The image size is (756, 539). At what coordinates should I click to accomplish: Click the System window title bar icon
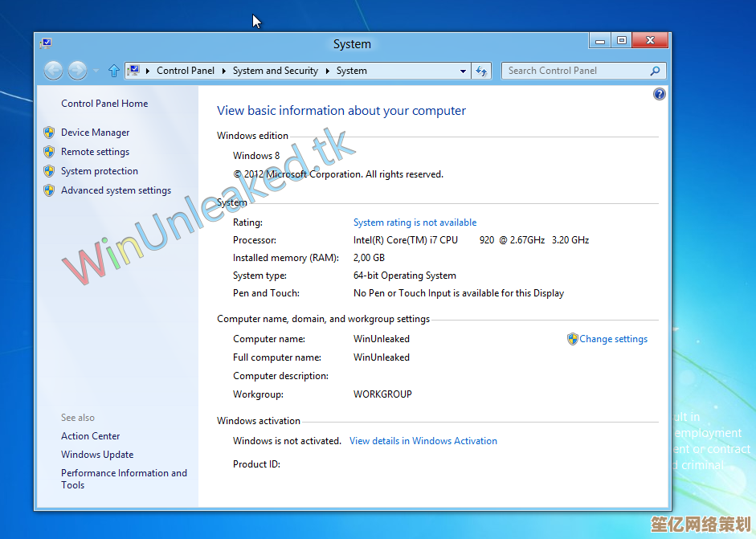47,43
